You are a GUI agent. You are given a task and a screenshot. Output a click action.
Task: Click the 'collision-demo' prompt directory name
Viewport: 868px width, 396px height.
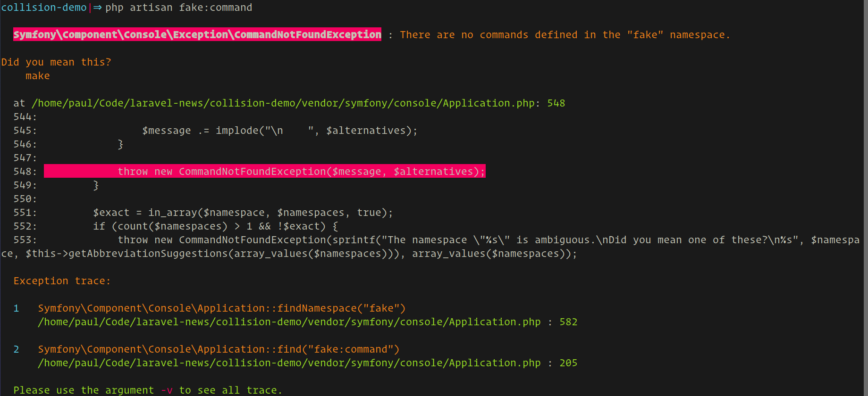44,8
